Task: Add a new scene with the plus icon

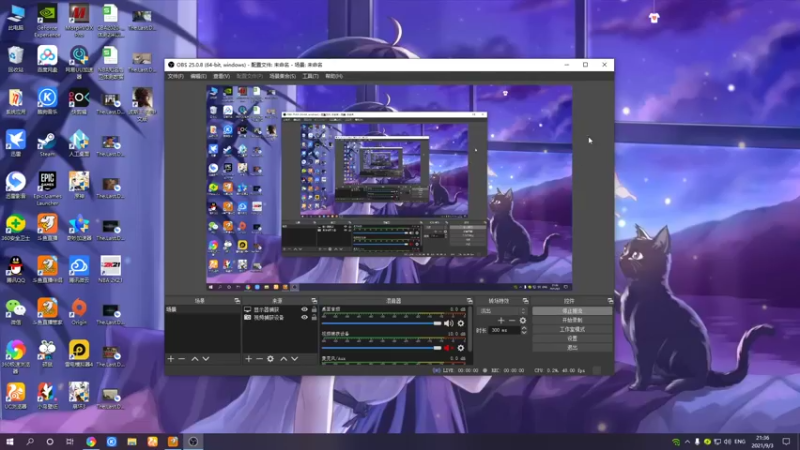Action: [x=171, y=359]
